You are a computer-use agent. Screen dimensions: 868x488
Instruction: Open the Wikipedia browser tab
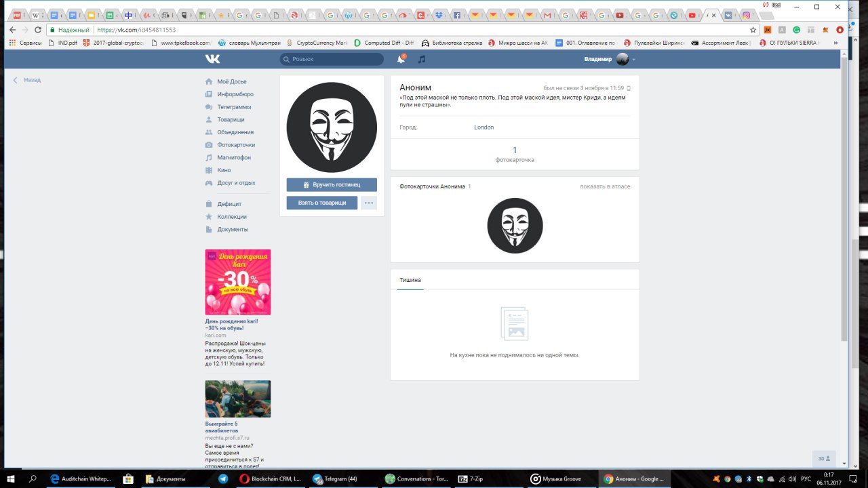(x=36, y=15)
